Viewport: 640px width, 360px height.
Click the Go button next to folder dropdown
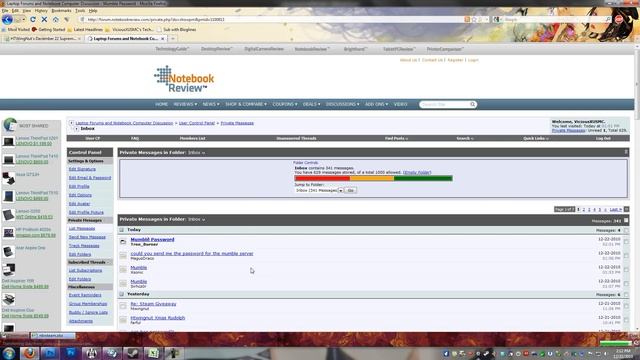click(x=350, y=191)
